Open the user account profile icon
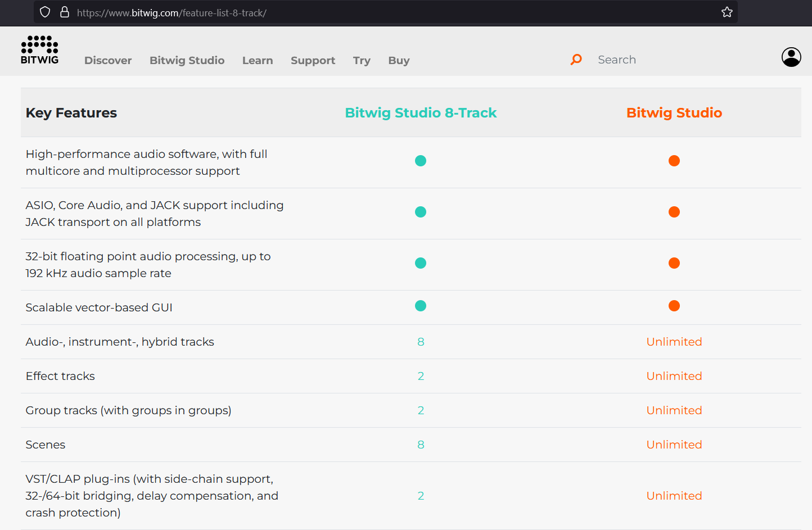The image size is (812, 530). pyautogui.click(x=791, y=57)
